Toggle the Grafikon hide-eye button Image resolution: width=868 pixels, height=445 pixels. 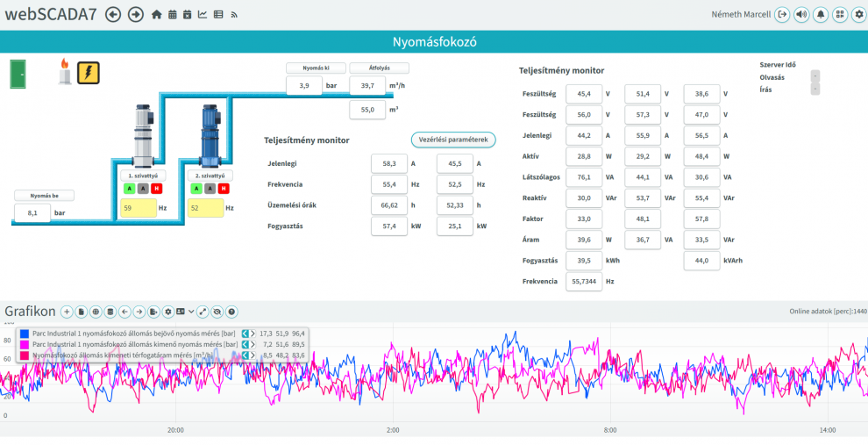(x=217, y=312)
